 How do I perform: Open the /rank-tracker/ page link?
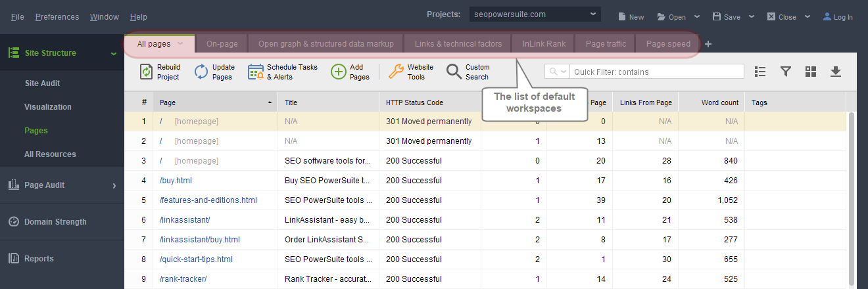(183, 279)
